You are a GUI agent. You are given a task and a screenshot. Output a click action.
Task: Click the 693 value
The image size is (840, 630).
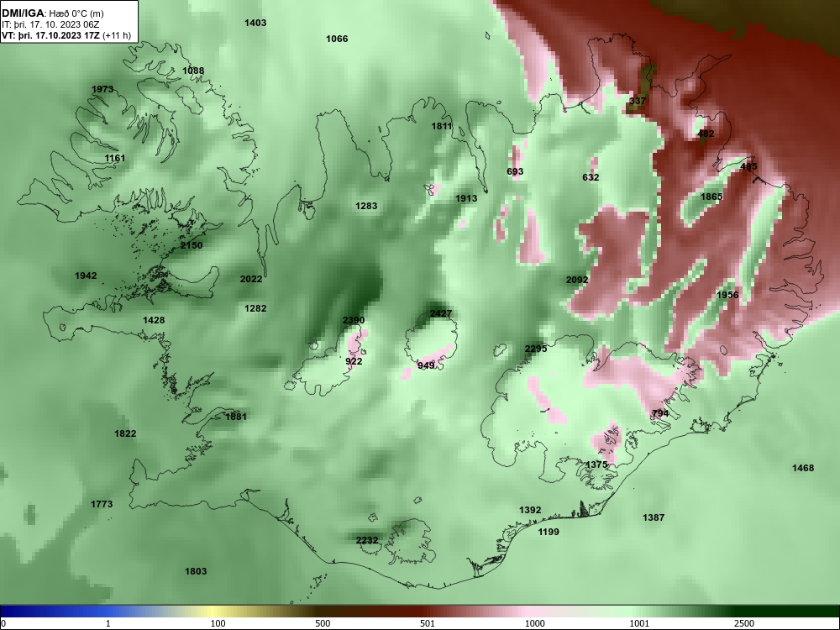(x=515, y=171)
